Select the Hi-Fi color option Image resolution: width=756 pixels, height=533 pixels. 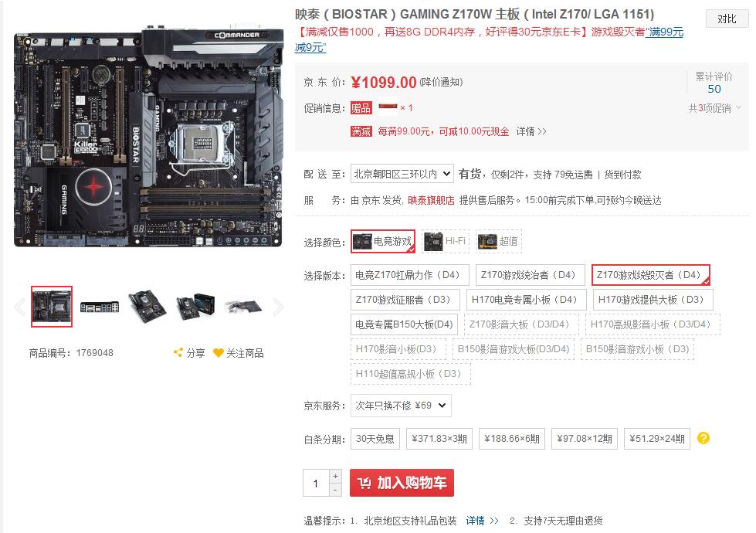click(446, 241)
